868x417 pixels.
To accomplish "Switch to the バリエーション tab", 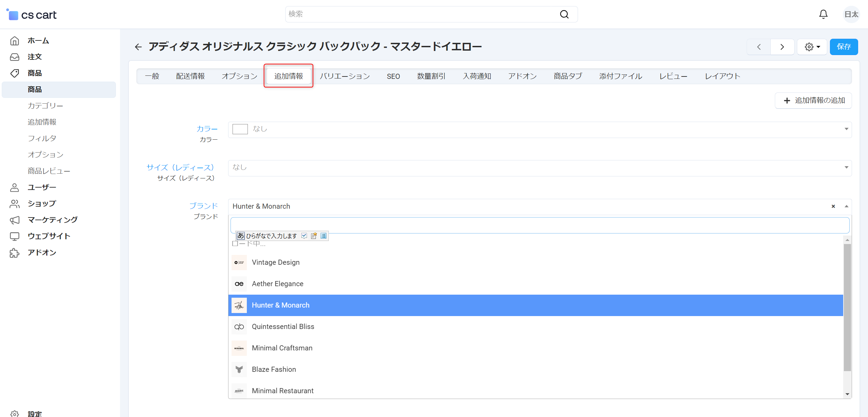I will coord(344,76).
